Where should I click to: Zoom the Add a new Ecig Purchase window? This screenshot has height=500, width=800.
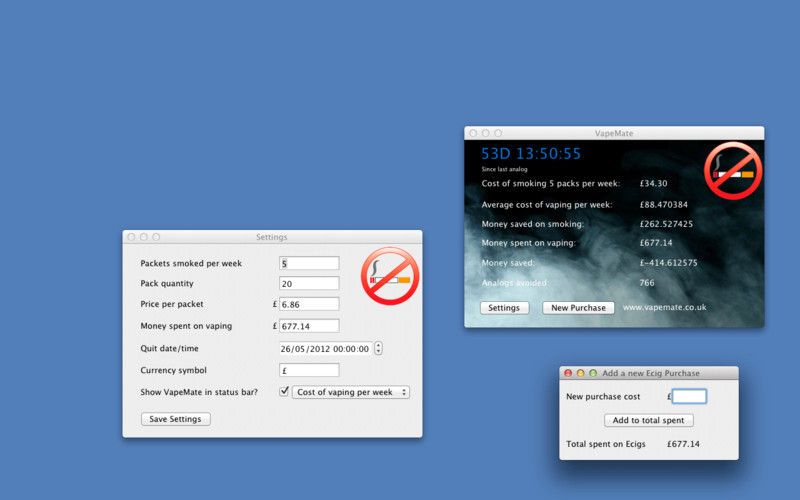click(x=593, y=373)
